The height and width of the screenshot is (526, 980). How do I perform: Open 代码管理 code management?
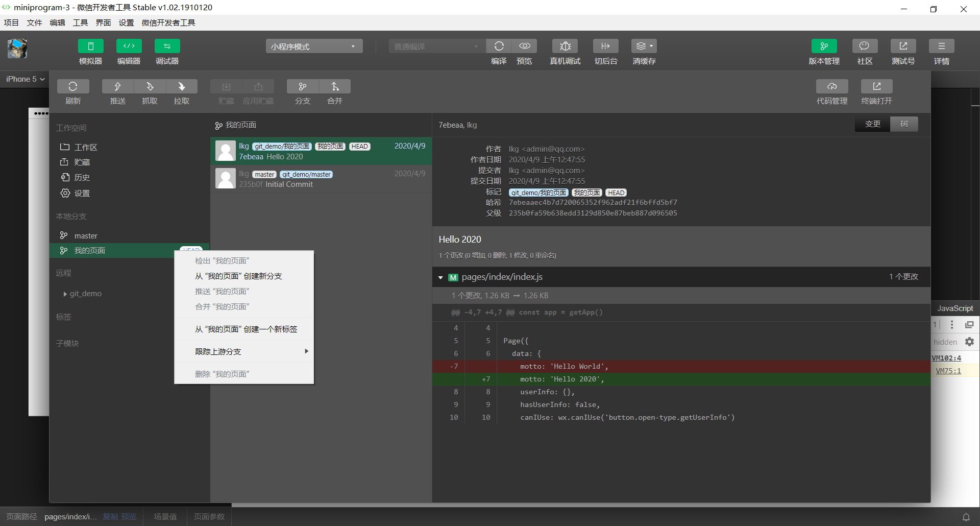point(832,86)
